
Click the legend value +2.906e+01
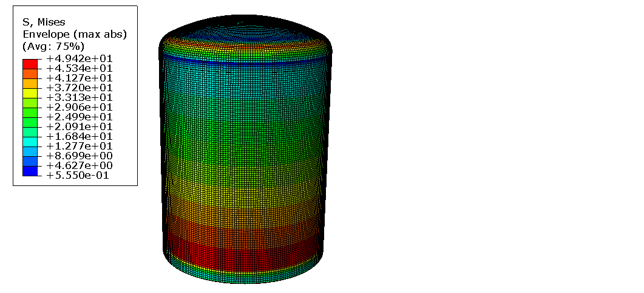point(80,108)
